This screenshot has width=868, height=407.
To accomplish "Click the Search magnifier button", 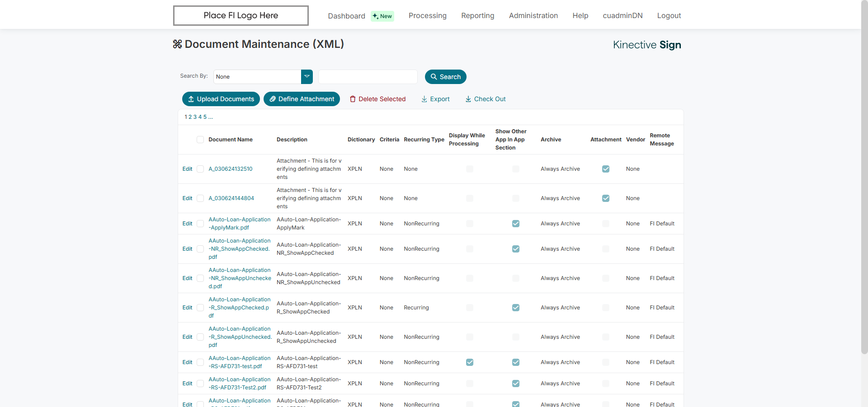I will click(x=445, y=77).
